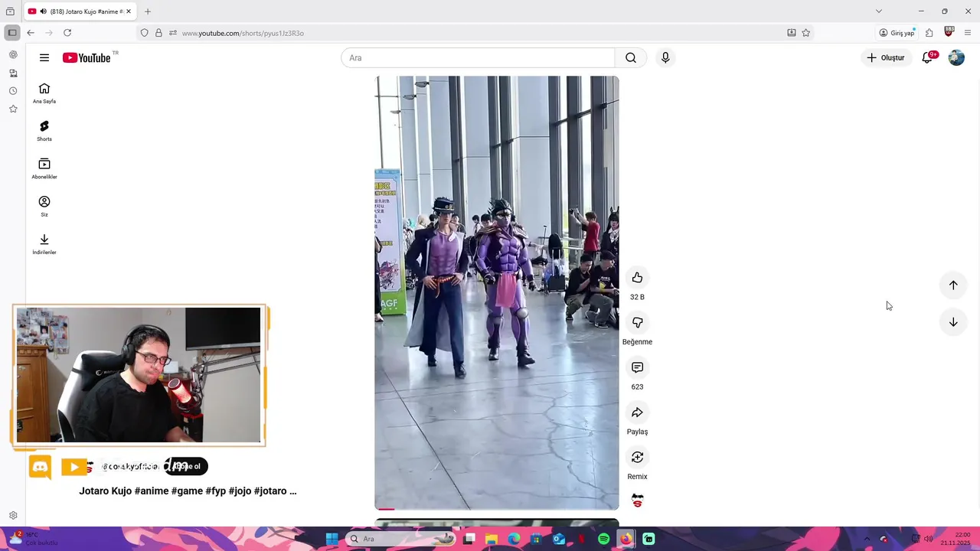Open YouTube notifications bell
Viewport: 980px width, 551px height.
tap(928, 57)
